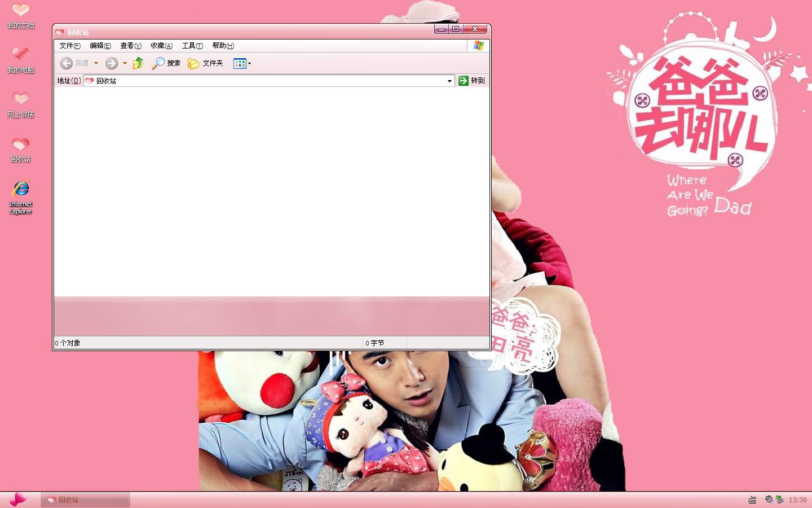
Task: Go up one folder level
Action: (138, 63)
